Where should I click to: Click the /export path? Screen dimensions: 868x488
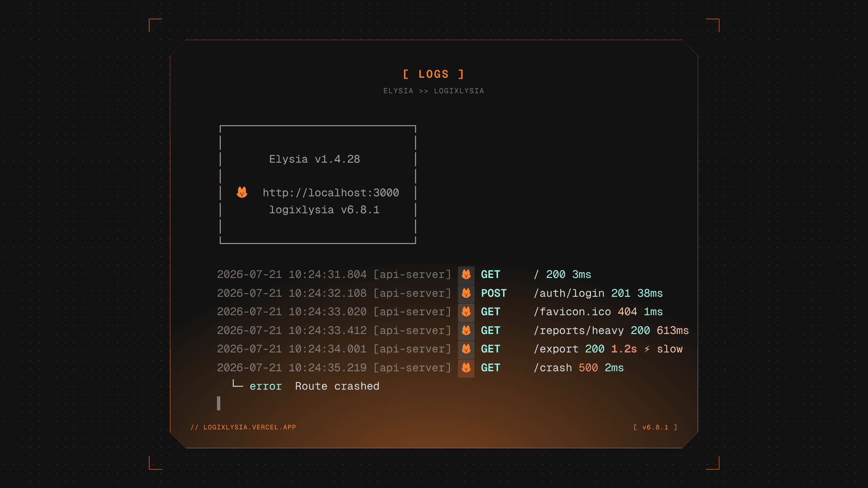point(556,349)
